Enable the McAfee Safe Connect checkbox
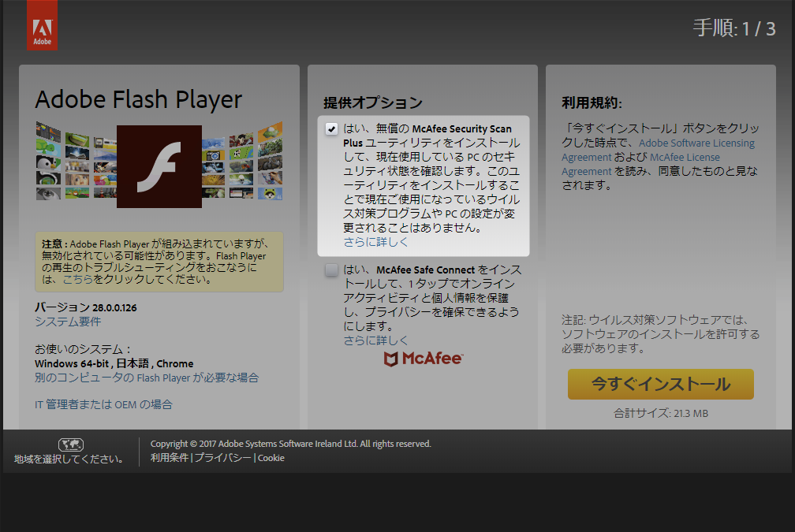The height and width of the screenshot is (532, 795). coord(332,270)
